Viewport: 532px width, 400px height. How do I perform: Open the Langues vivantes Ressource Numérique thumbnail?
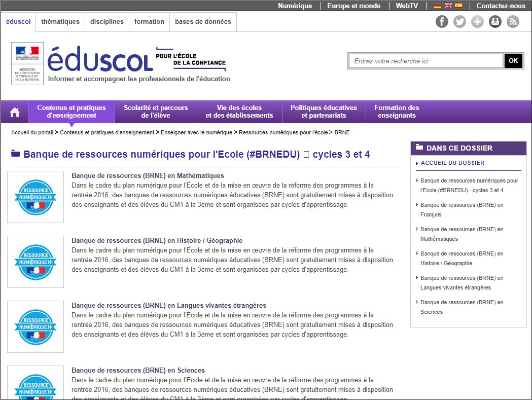pyautogui.click(x=36, y=326)
